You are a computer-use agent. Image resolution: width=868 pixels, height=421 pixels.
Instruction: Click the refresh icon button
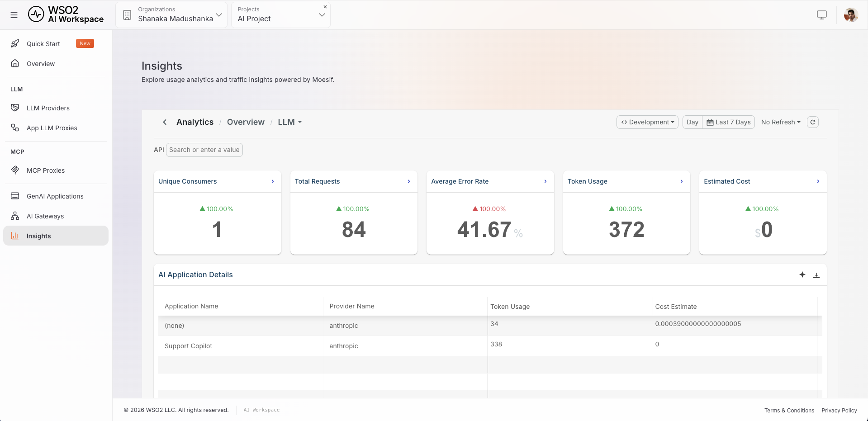[813, 122]
